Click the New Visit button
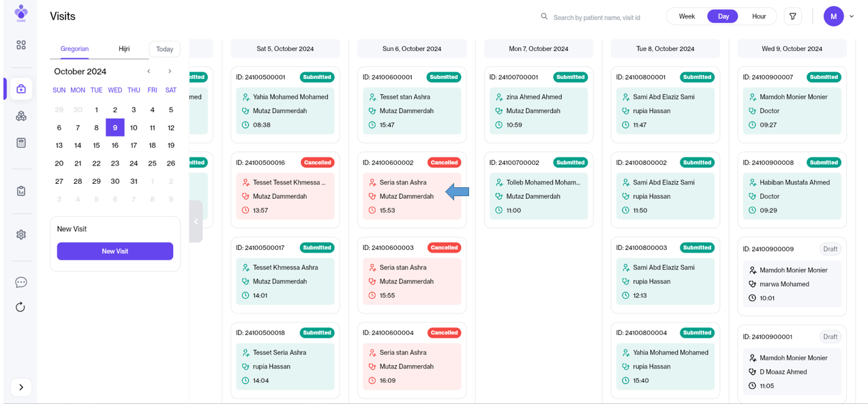Viewport: 868px width, 410px height. 115,251
